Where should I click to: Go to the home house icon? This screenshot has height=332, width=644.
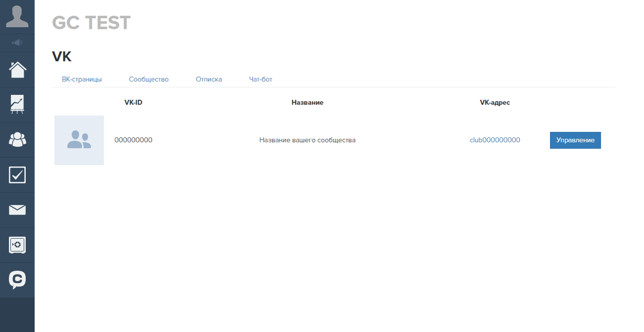[17, 70]
